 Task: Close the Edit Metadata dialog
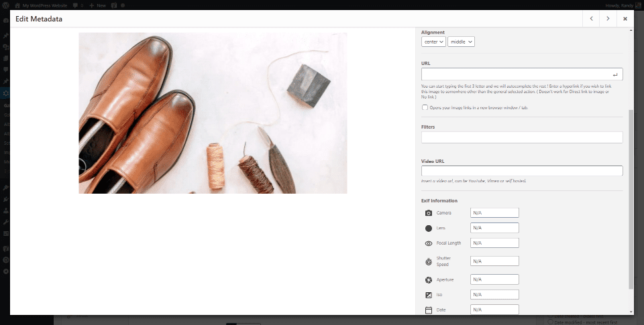(625, 19)
